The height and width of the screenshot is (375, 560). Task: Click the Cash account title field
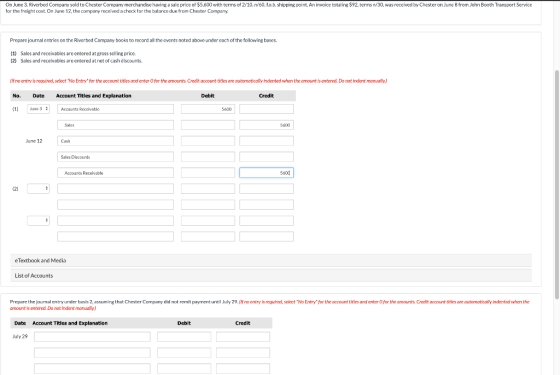(x=115, y=141)
